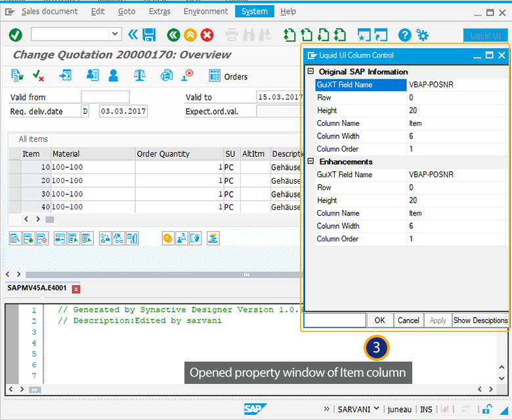Open the Environment menu

click(x=205, y=11)
